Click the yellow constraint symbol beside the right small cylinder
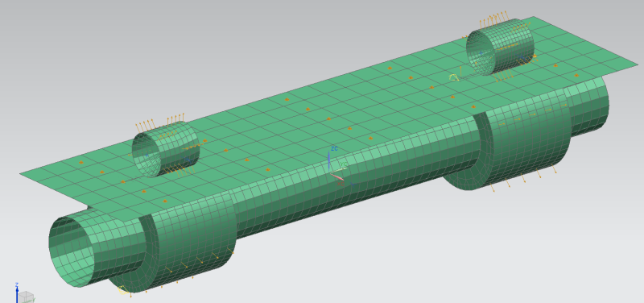Image resolution: width=644 pixels, height=303 pixels. point(454,77)
